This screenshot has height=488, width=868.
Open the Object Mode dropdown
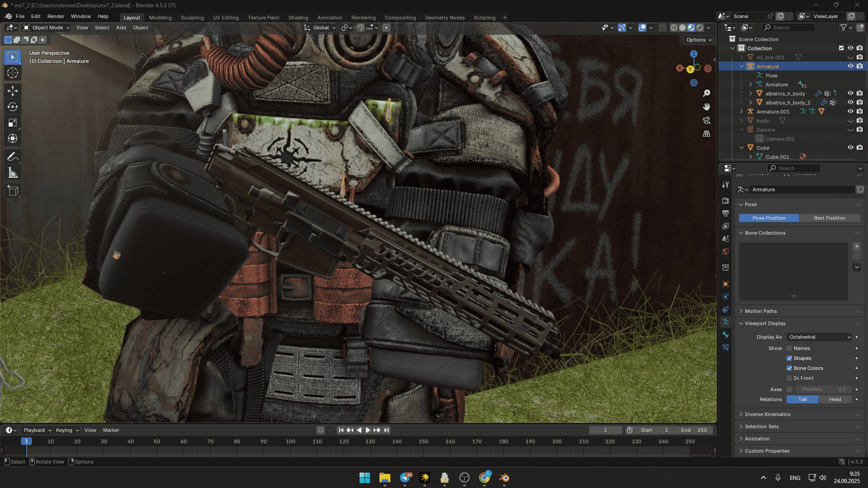(47, 28)
